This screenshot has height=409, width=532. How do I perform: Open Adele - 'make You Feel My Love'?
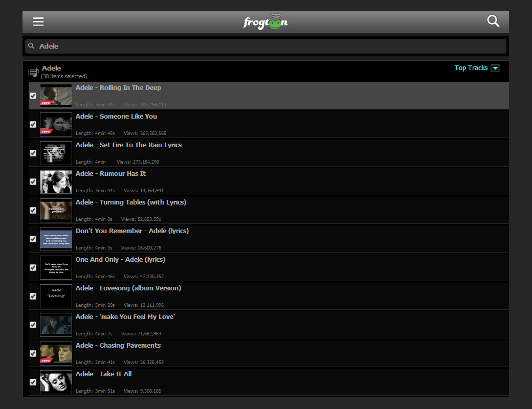(125, 317)
